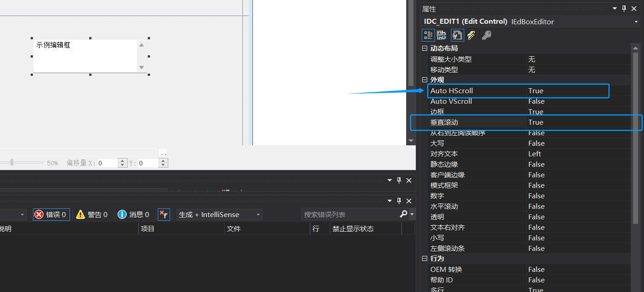644x292 pixels.
Task: Click the 偏移量 X input field
Action: click(107, 163)
